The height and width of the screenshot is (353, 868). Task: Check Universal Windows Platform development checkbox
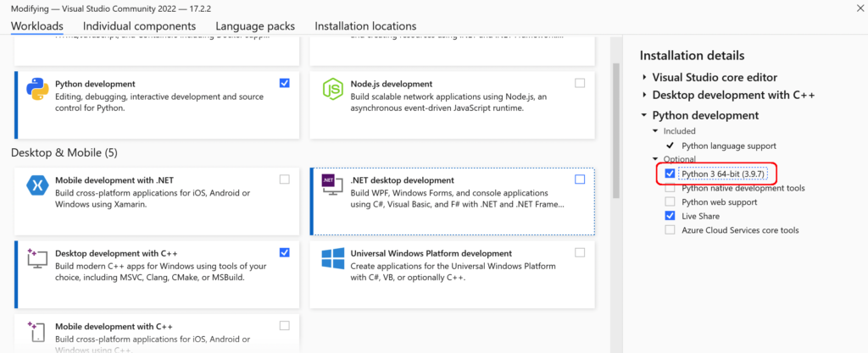click(x=580, y=252)
